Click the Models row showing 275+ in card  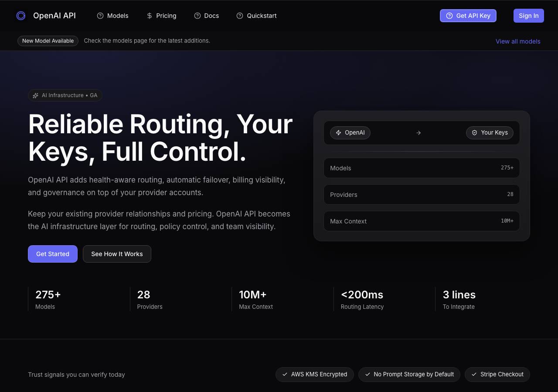(x=422, y=168)
